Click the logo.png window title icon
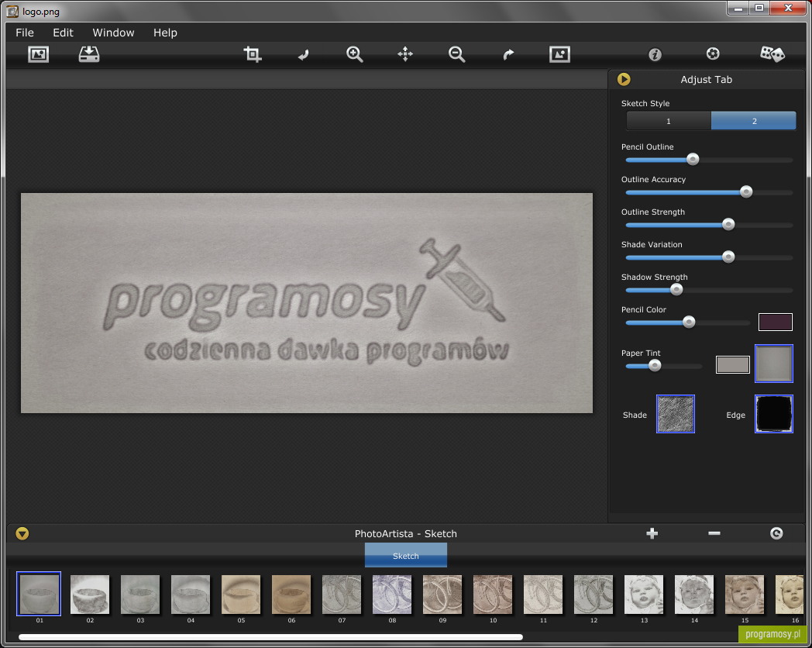Viewport: 812px width, 648px height. (x=12, y=11)
